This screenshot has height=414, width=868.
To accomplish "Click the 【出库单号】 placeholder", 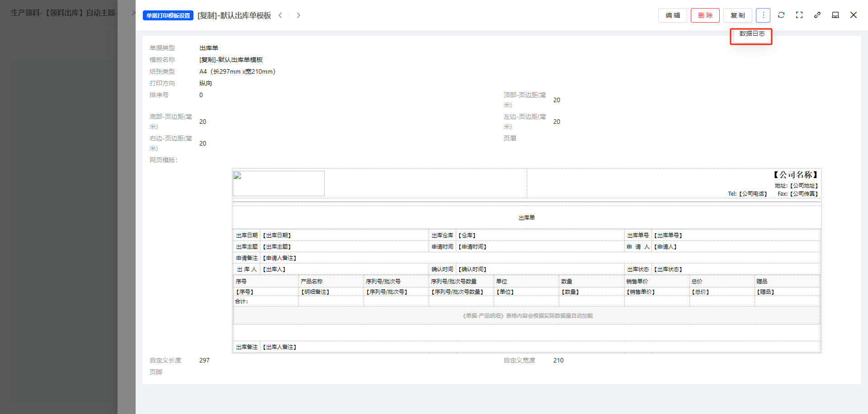I will pos(668,235).
